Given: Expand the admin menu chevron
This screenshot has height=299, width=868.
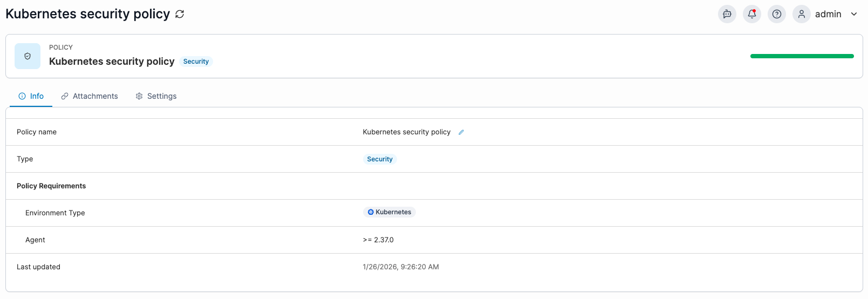Looking at the screenshot, I should tap(854, 14).
